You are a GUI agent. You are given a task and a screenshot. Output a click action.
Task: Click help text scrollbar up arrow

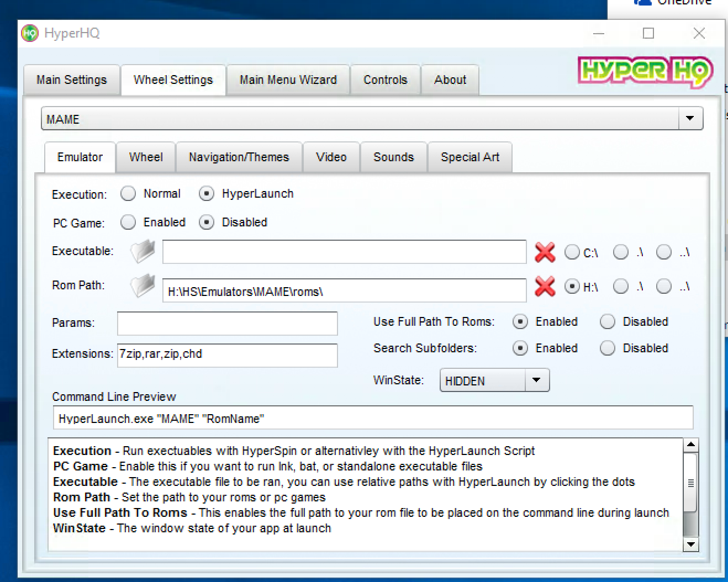pyautogui.click(x=691, y=445)
